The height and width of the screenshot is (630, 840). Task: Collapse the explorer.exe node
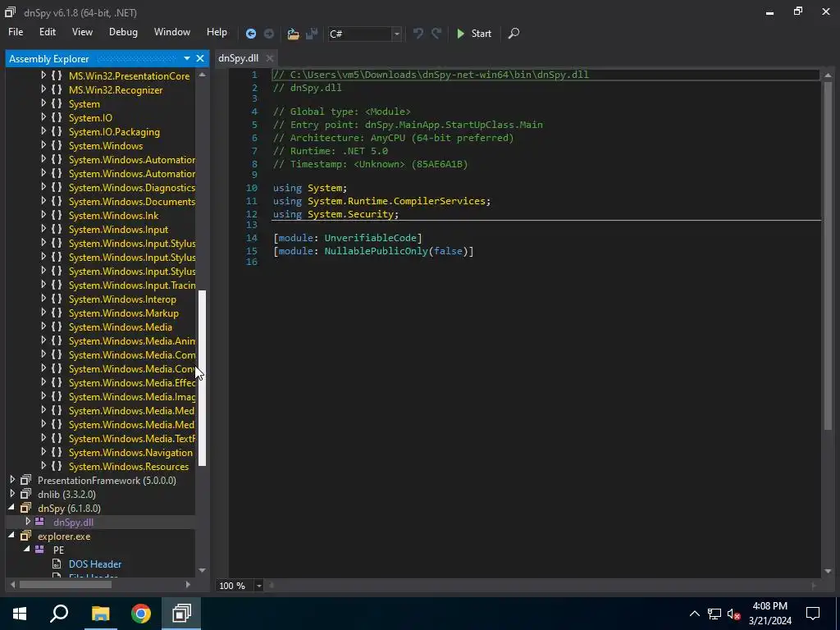(x=11, y=535)
